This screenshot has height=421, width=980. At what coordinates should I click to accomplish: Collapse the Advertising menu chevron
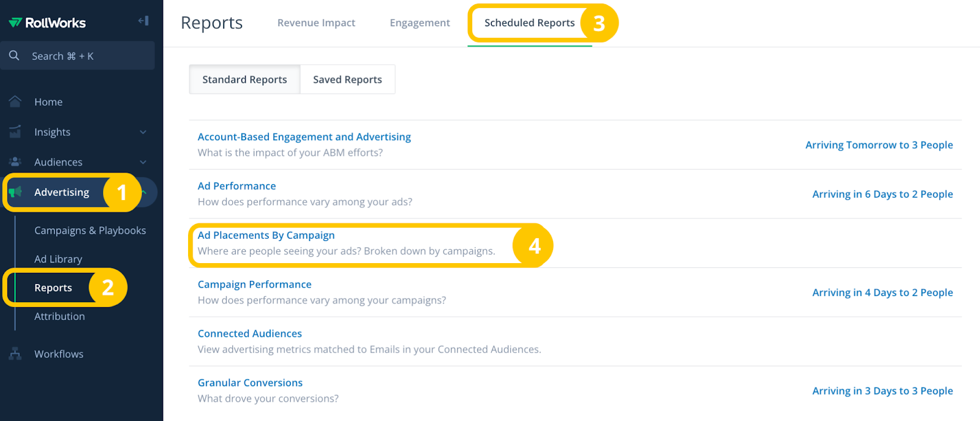pos(145,192)
